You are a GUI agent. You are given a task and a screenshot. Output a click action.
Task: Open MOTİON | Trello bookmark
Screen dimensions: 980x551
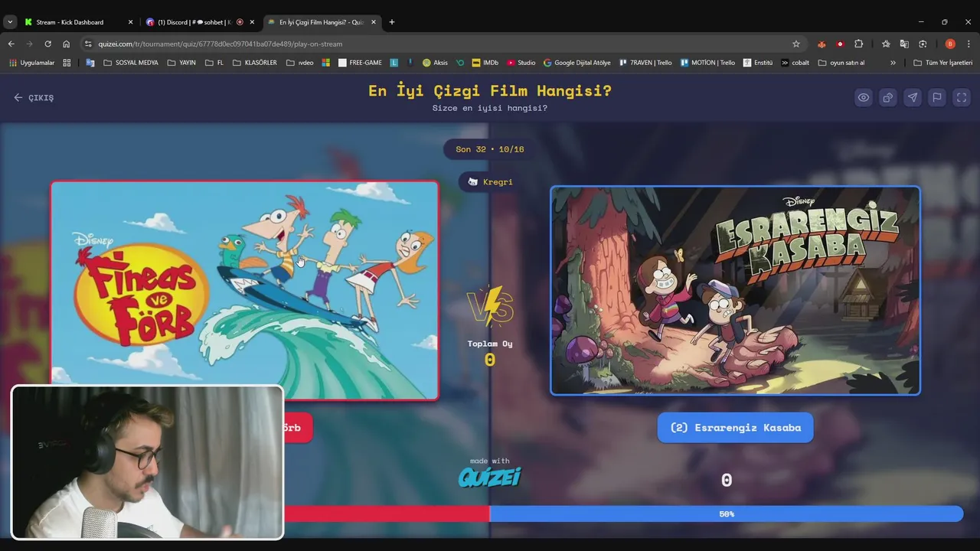(x=707, y=63)
